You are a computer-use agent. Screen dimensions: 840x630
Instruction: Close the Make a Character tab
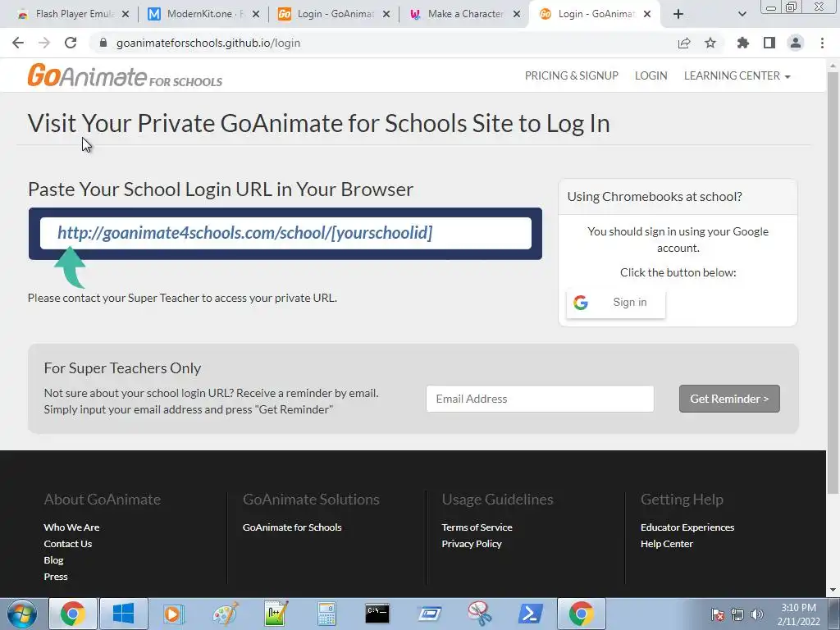point(517,14)
